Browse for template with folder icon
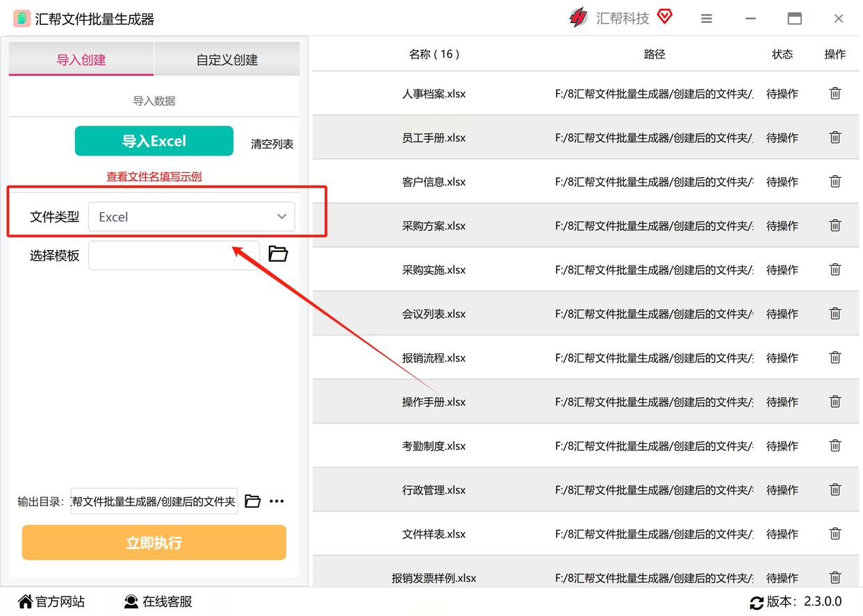 278,254
